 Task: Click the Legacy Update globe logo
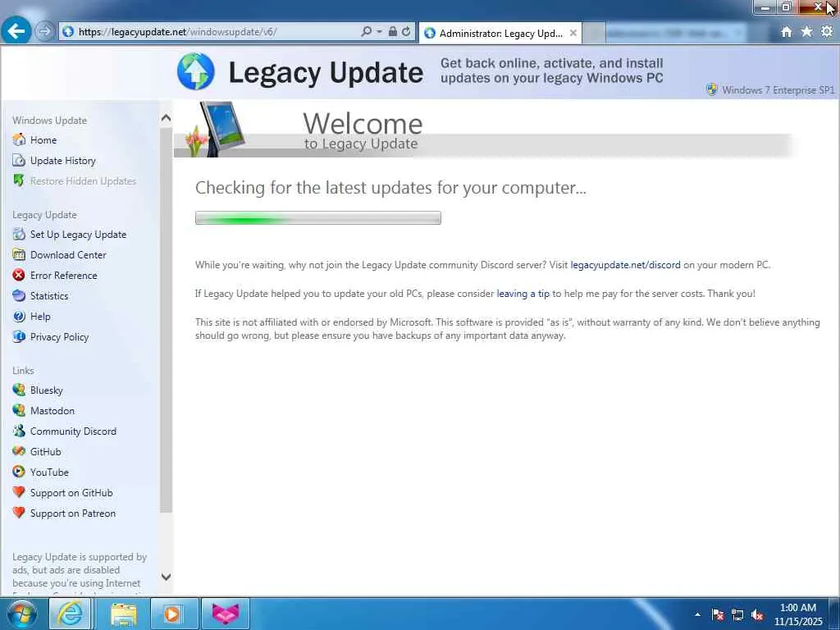coord(195,71)
